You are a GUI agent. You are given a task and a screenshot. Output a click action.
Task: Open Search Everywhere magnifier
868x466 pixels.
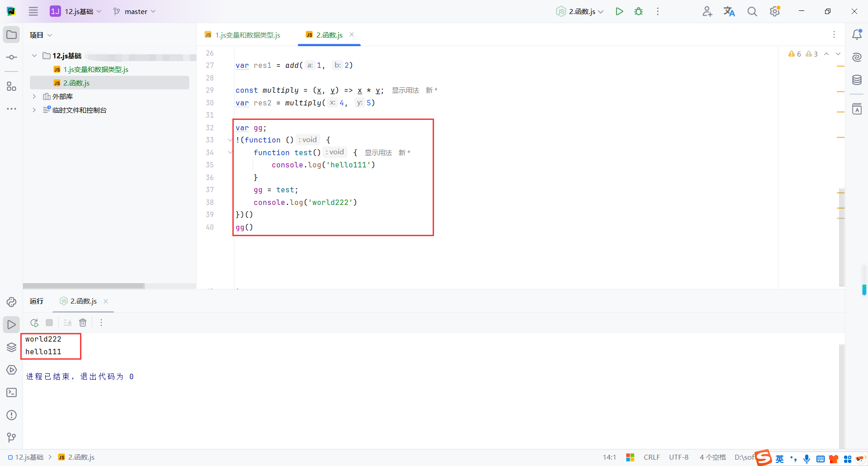pyautogui.click(x=752, y=11)
